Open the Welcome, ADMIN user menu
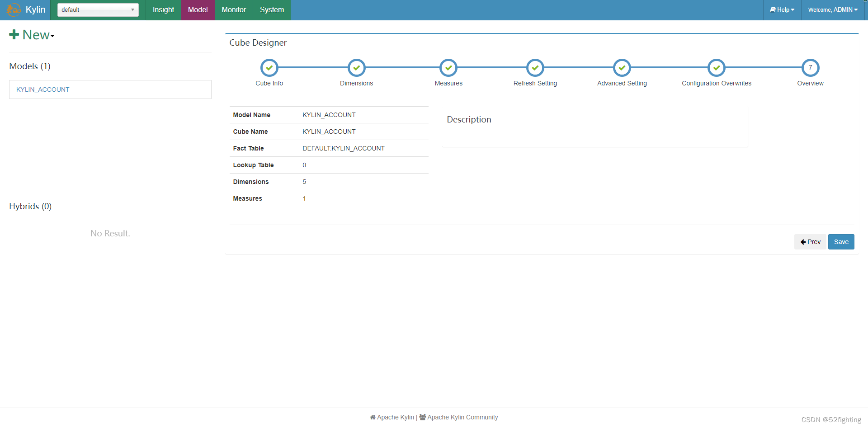Screen dimensions: 868x428 833,9
